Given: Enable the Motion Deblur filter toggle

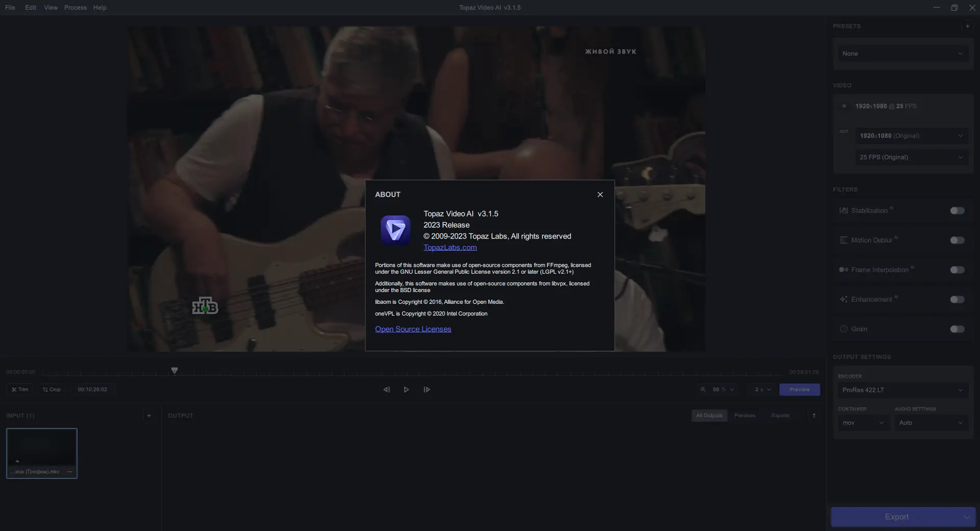Looking at the screenshot, I should tap(957, 240).
